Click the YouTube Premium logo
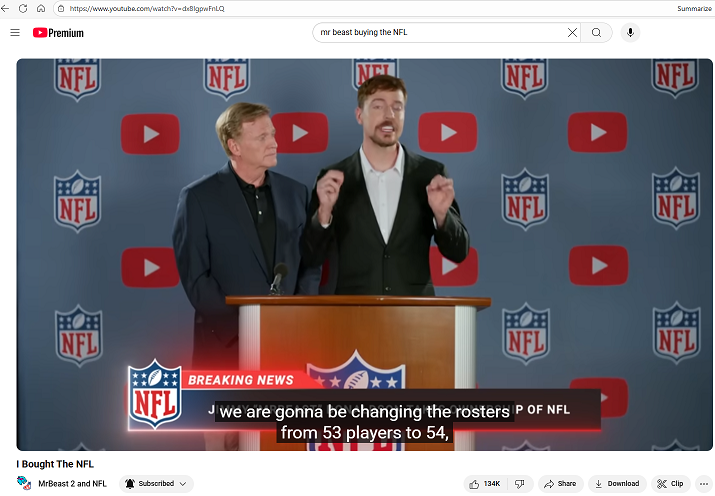 (58, 33)
